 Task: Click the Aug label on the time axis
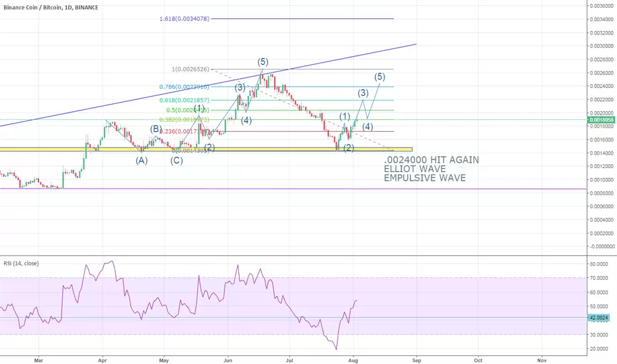[x=353, y=360]
